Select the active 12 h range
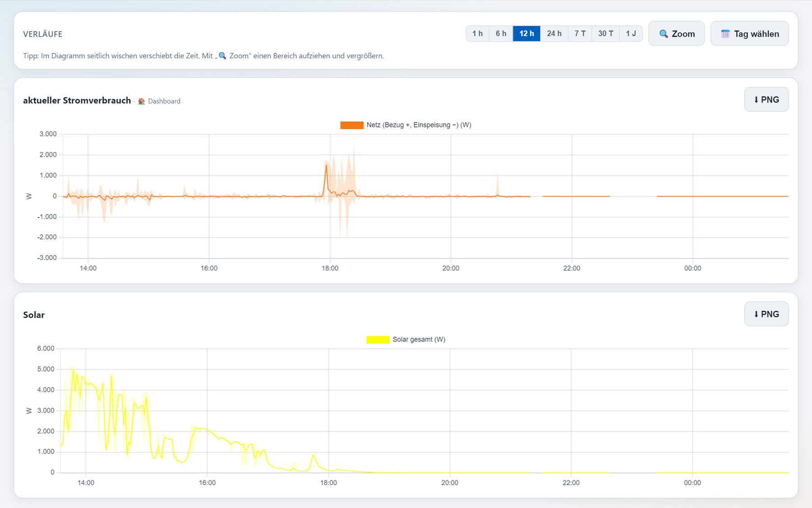The image size is (812, 508). (x=526, y=33)
